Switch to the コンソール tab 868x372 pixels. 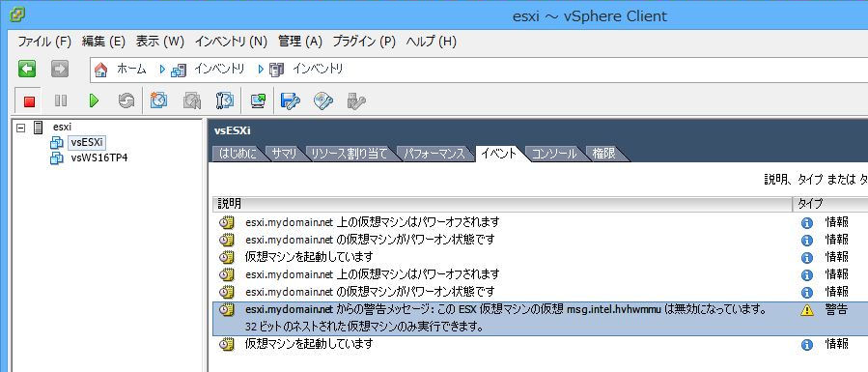[553, 154]
